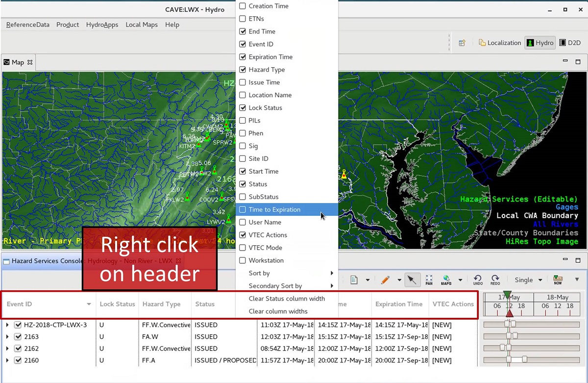Switch to the D2D perspective
The image size is (588, 383).
coord(570,43)
